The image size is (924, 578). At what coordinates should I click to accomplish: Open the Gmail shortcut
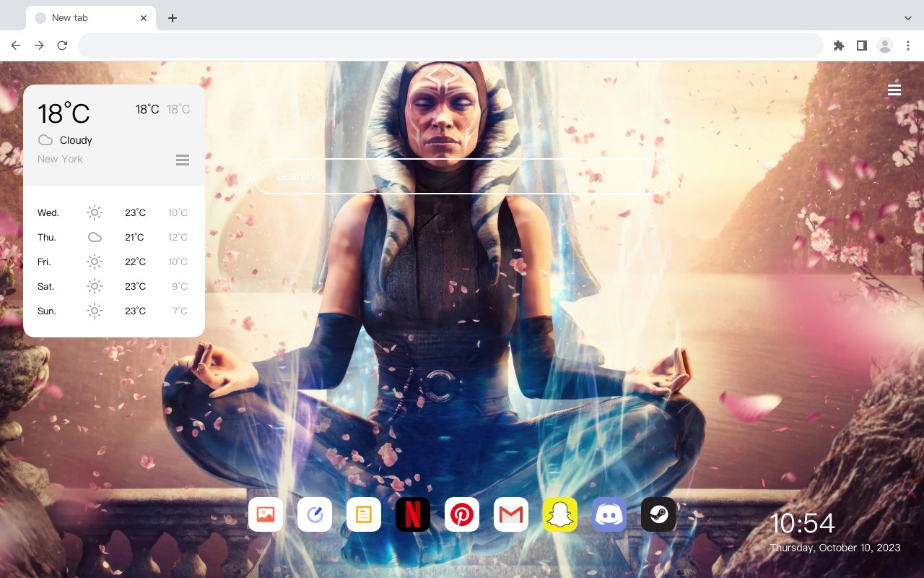[511, 514]
